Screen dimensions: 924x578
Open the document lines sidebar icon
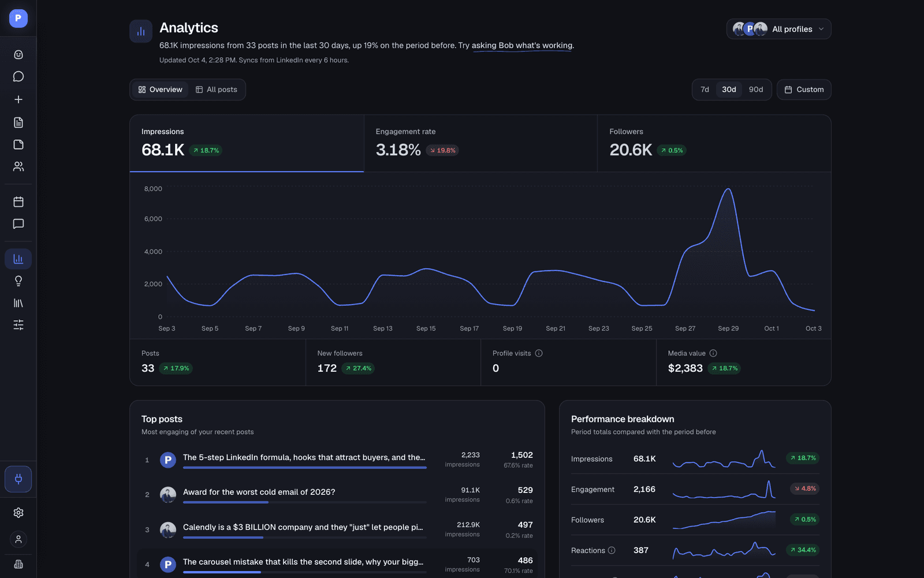[18, 122]
